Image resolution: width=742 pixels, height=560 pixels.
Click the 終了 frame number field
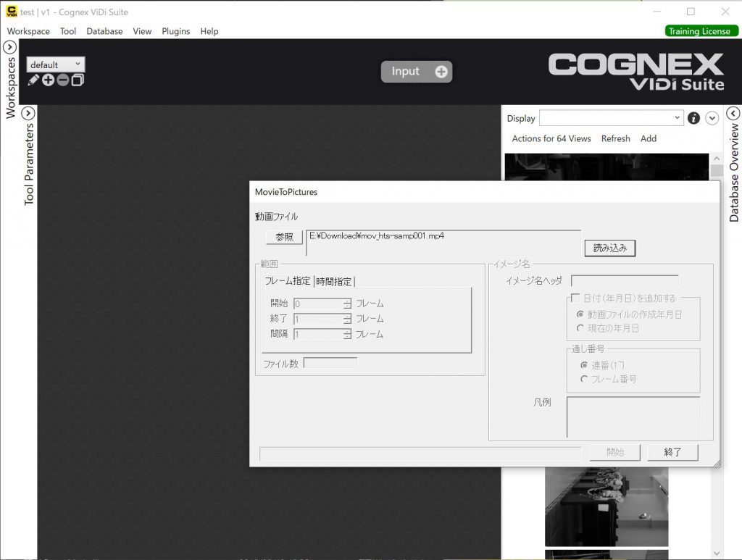tap(319, 319)
